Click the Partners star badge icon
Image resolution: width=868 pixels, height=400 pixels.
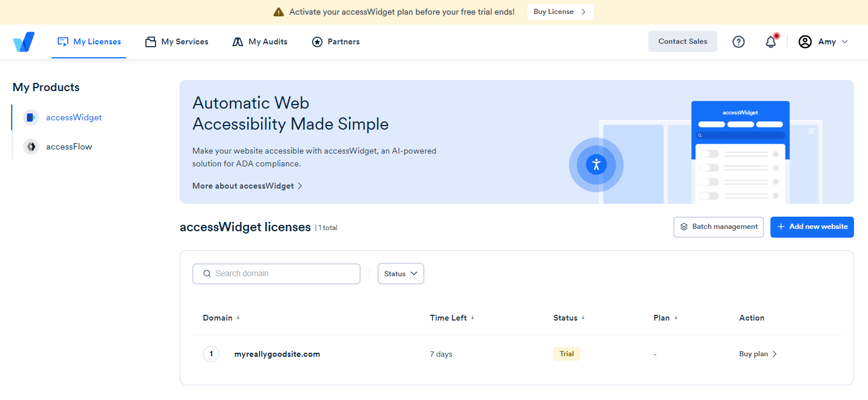(317, 42)
